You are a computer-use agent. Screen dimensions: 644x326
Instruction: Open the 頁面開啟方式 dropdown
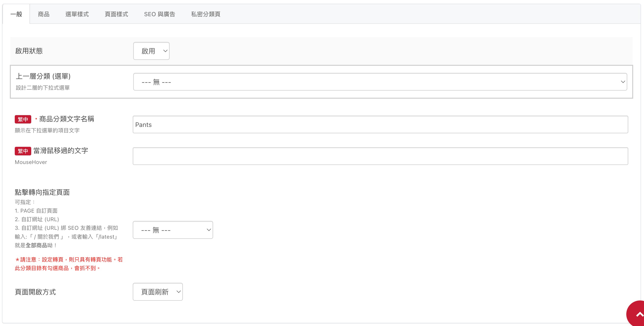[x=158, y=292]
